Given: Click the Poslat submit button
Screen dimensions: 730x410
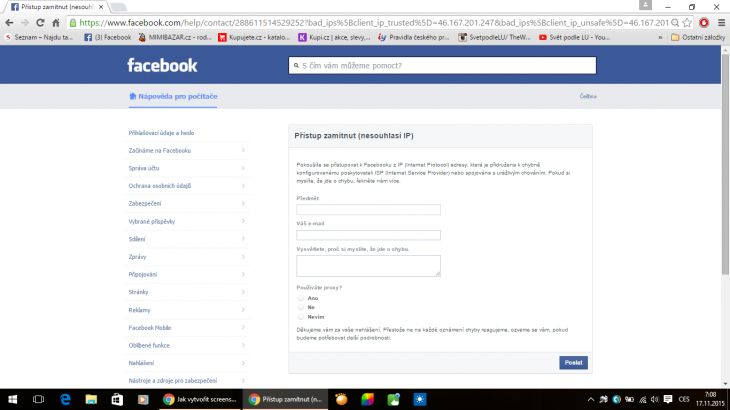Looking at the screenshot, I should click(573, 363).
